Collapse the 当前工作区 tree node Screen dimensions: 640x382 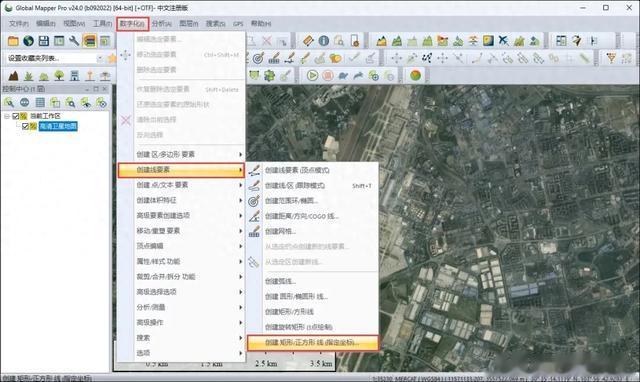[x=7, y=116]
